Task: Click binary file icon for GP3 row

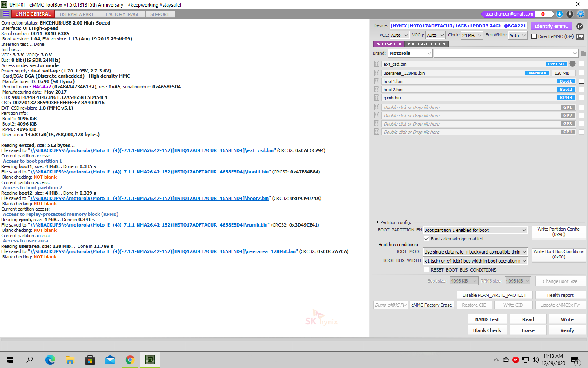Action: click(x=377, y=123)
